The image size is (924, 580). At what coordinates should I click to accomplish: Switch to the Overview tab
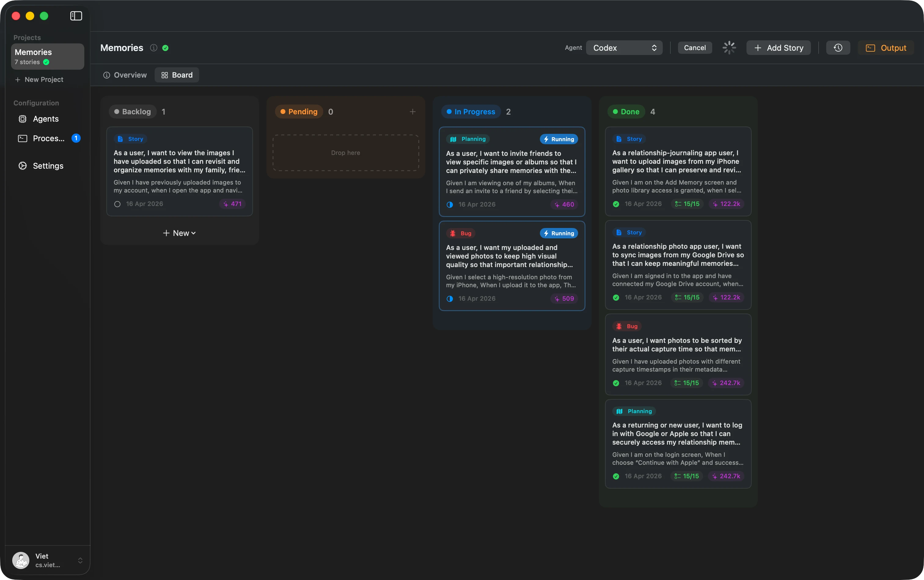click(125, 75)
